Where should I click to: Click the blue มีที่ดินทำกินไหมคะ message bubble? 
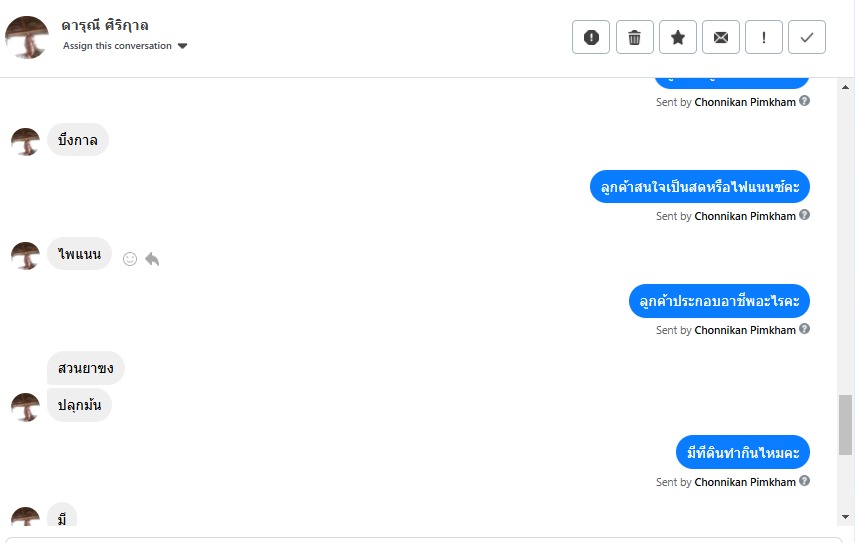(x=743, y=453)
